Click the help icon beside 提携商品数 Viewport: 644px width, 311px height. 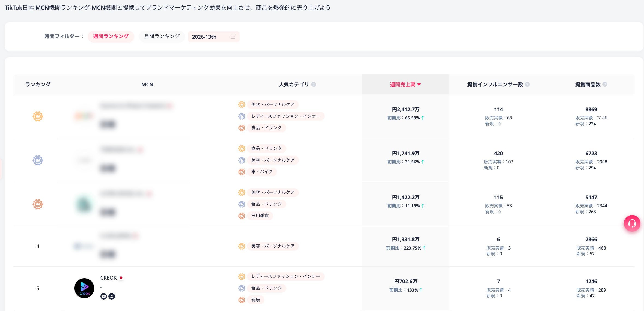[x=605, y=85]
